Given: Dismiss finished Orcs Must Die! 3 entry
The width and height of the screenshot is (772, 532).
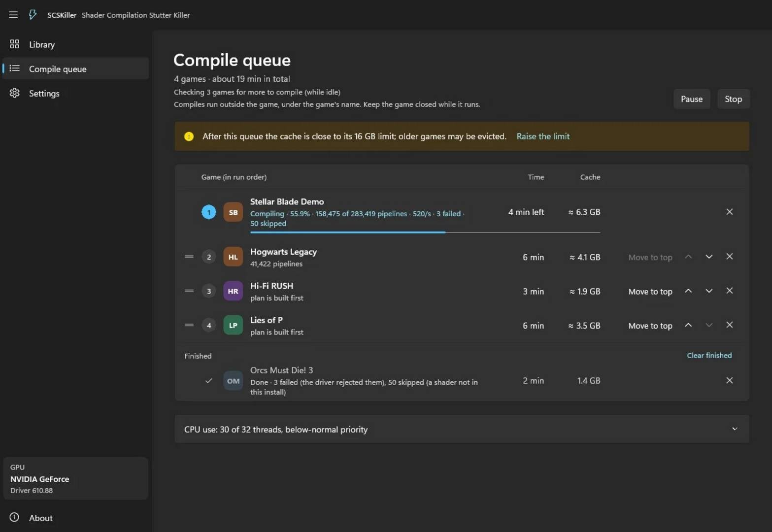Looking at the screenshot, I should 730,380.
